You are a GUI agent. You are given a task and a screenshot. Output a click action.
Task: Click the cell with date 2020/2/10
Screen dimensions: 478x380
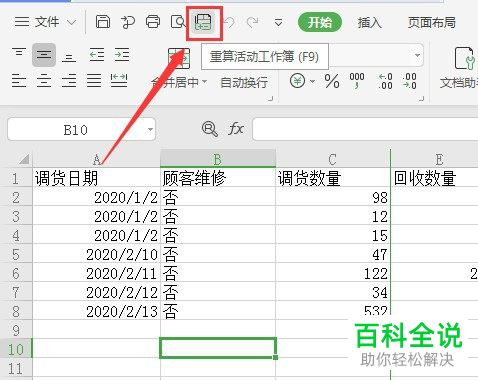[x=97, y=254]
